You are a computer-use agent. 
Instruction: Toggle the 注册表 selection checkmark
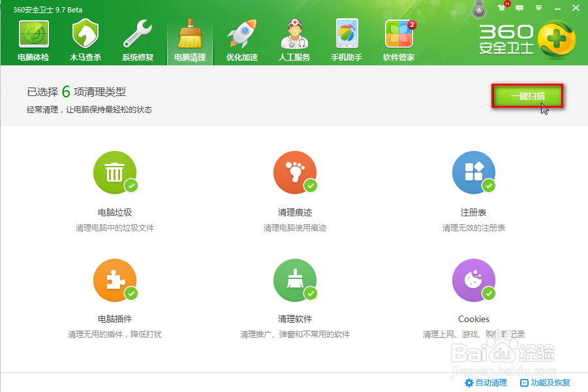tap(488, 187)
